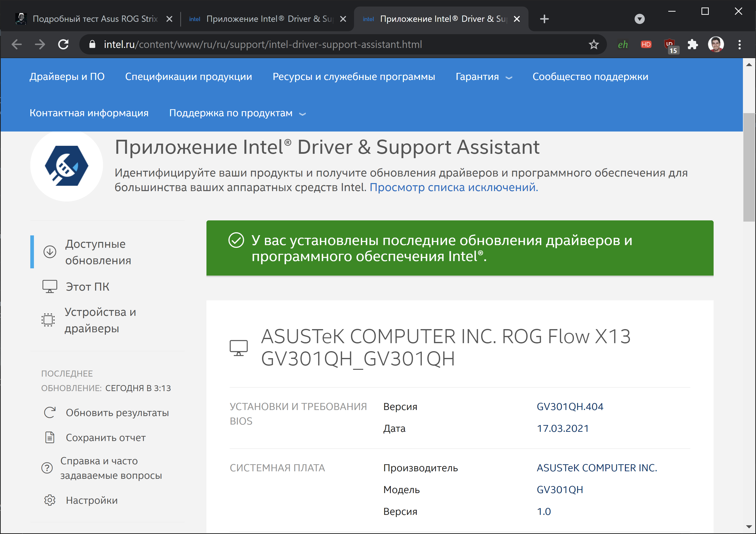Click BIOS version GV301QH.404

(x=570, y=407)
